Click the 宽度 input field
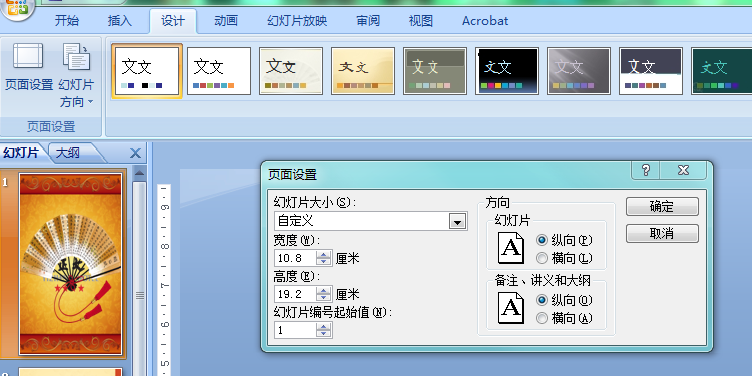Viewport: 752px width, 376px height. [x=295, y=258]
